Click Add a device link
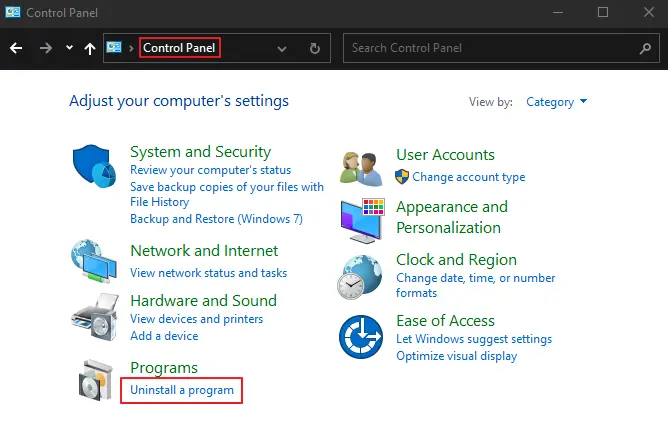668x431 pixels. coord(164,336)
